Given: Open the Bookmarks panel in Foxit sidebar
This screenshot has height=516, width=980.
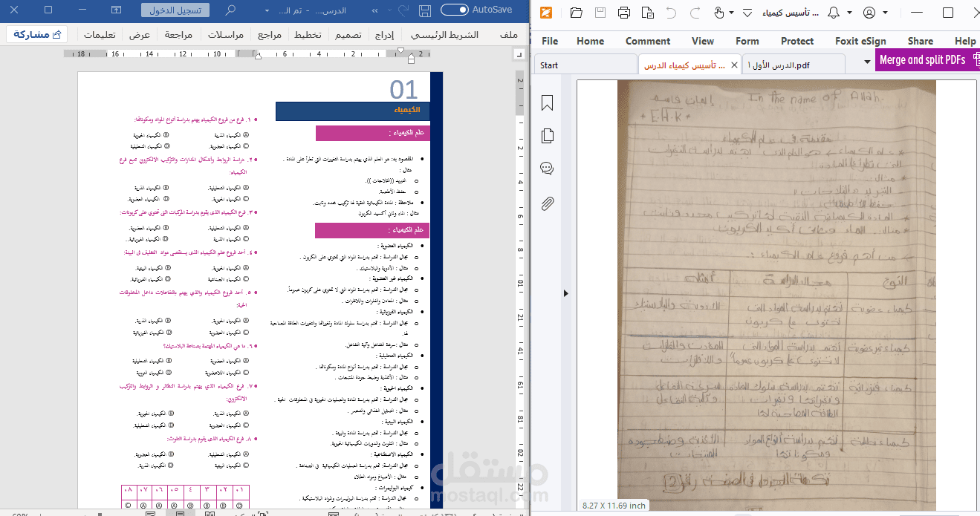Looking at the screenshot, I should [546, 102].
